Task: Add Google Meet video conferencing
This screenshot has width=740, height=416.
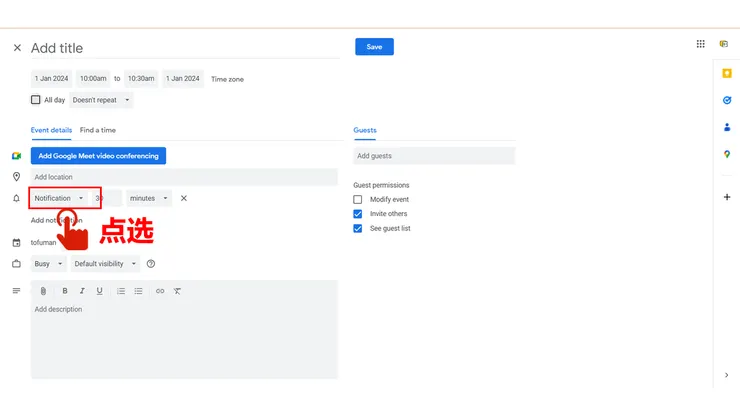Action: (x=98, y=155)
